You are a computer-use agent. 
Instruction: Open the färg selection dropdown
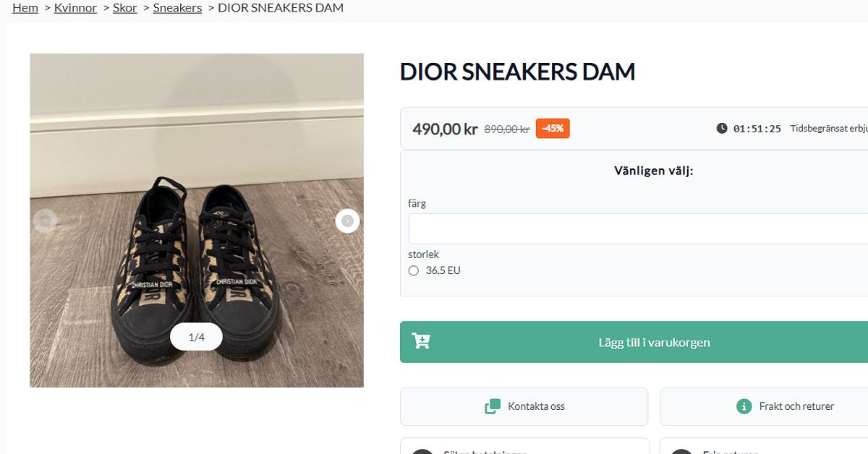(x=638, y=228)
